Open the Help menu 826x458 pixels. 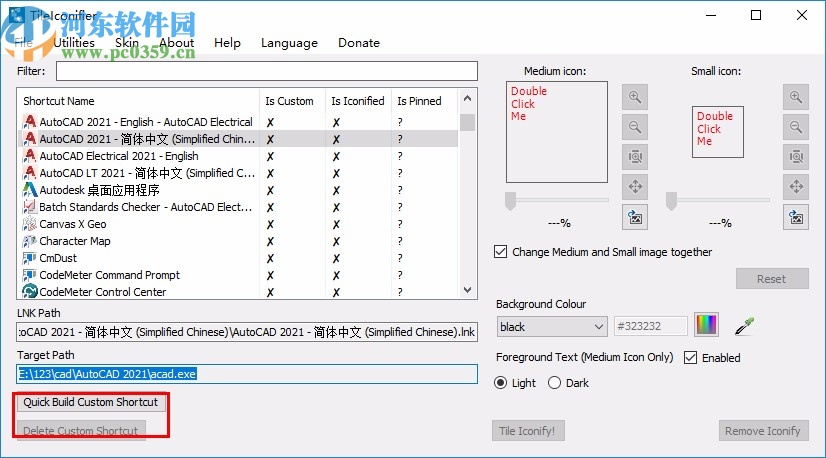227,43
